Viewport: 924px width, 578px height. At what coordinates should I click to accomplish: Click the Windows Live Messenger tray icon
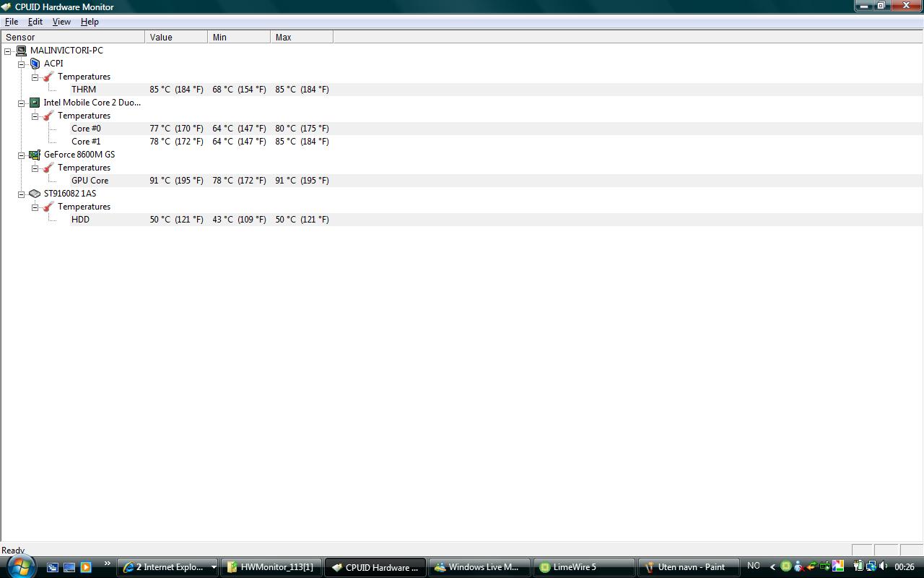point(799,566)
